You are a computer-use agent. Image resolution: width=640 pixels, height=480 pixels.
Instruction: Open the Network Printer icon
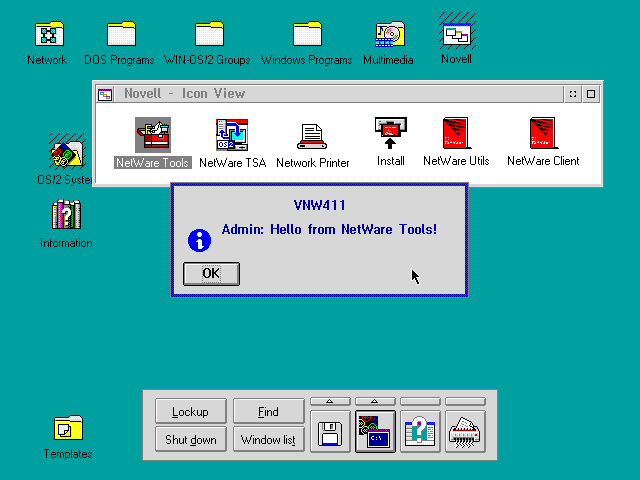point(312,136)
